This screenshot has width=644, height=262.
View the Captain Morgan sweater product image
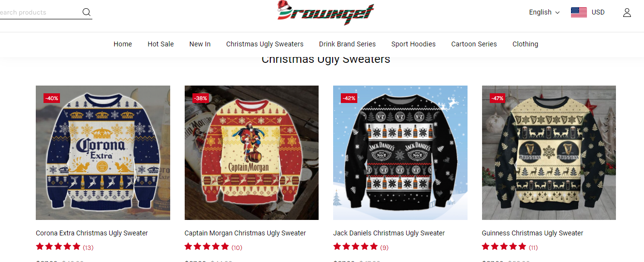click(251, 153)
